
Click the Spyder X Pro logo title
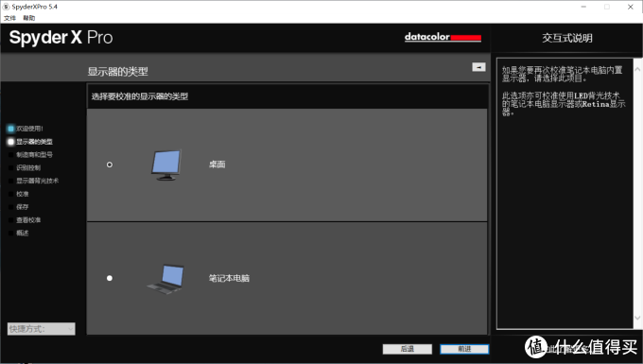(x=61, y=37)
